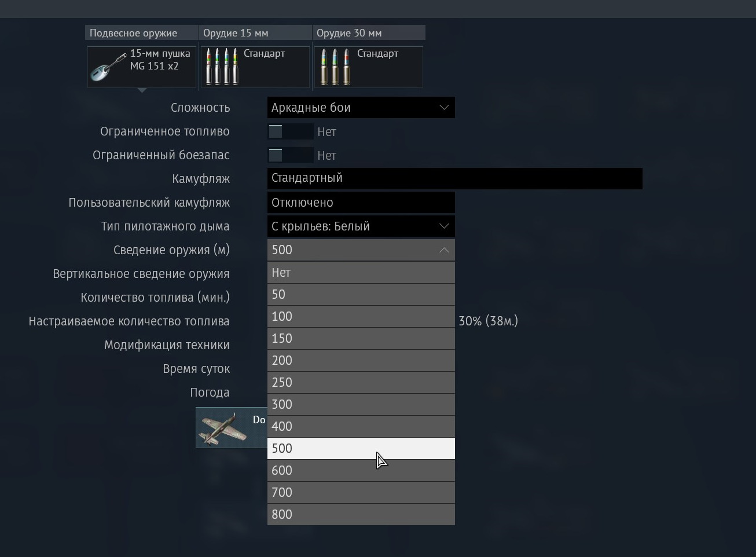Image resolution: width=756 pixels, height=557 pixels.
Task: Pick the 50 meter convergence option
Action: (x=361, y=294)
